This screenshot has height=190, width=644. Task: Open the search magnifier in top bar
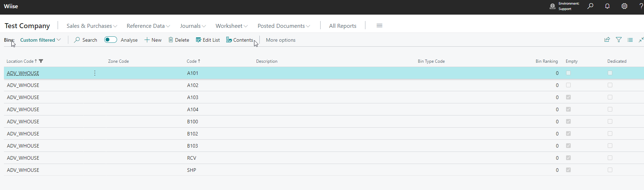[590, 6]
